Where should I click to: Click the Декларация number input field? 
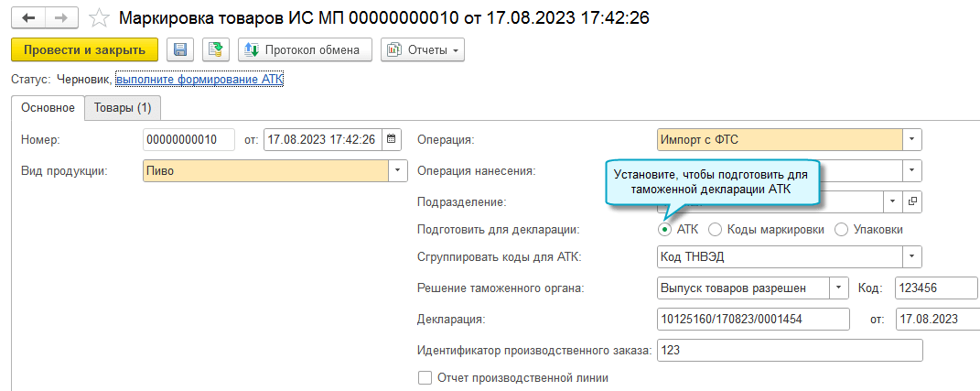click(x=755, y=319)
